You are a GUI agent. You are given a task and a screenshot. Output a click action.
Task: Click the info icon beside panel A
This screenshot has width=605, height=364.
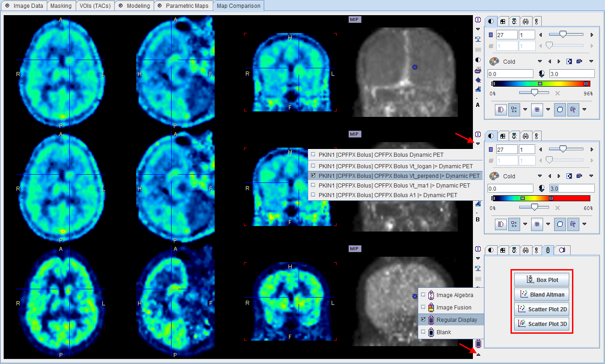point(478,20)
